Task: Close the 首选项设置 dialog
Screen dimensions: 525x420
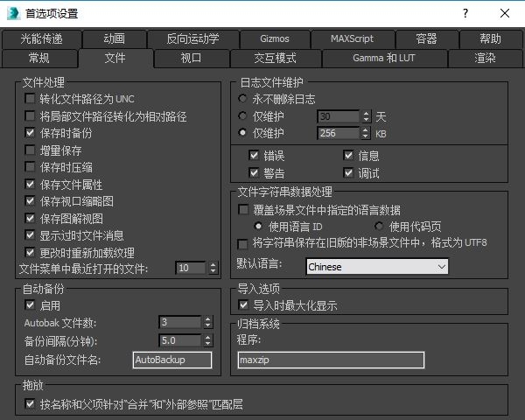Action: tap(505, 13)
